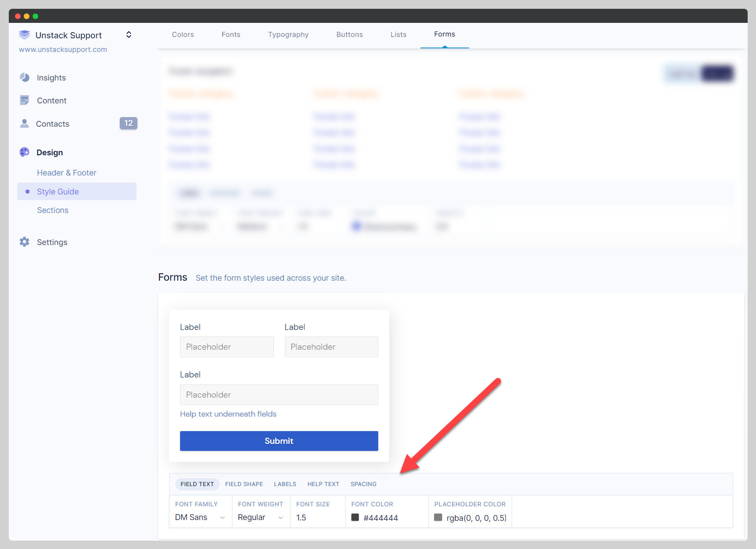
Task: Click the first Placeholder input field
Action: (226, 347)
